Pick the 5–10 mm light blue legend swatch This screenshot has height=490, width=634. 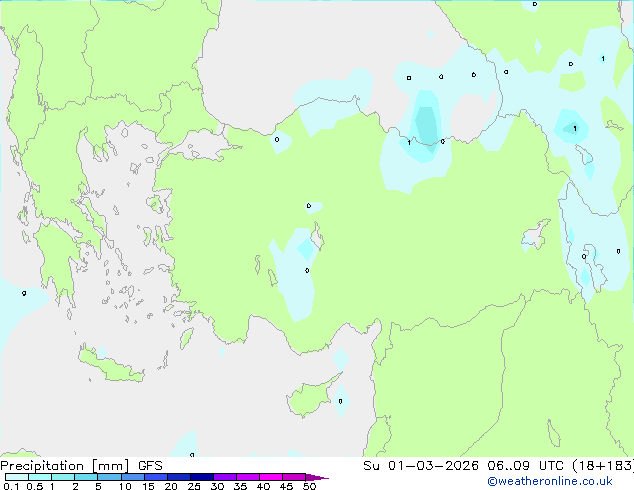[x=109, y=477]
